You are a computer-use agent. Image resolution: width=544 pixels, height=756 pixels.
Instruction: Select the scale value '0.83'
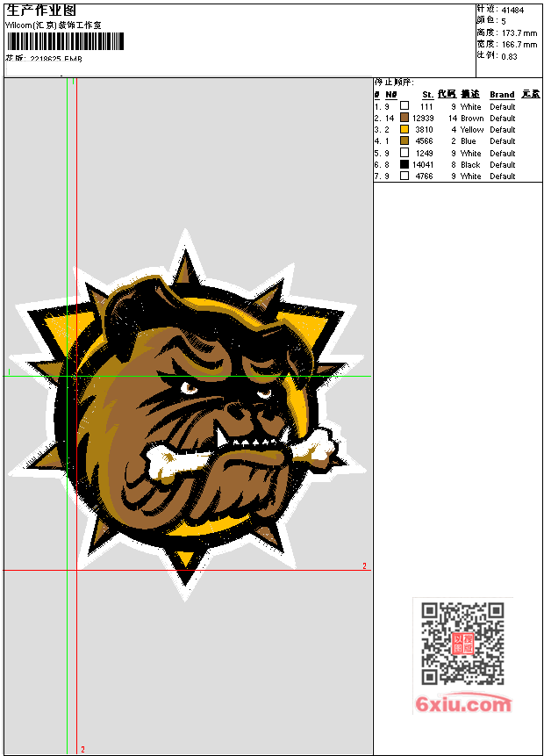click(x=509, y=57)
